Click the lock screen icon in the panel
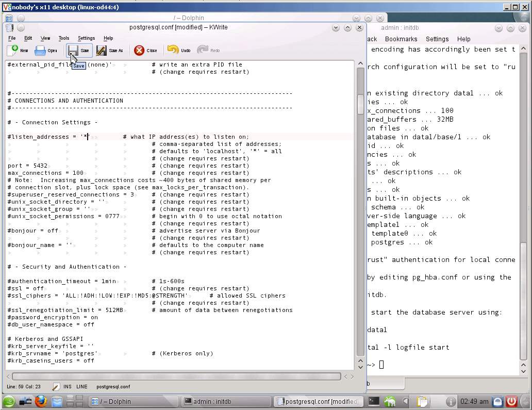This screenshot has width=532, height=410. click(x=497, y=402)
